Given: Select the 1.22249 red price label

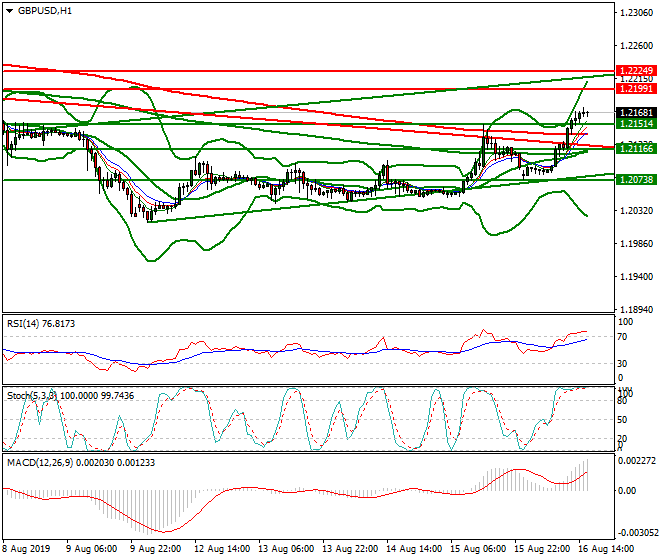Looking at the screenshot, I should click(x=636, y=70).
